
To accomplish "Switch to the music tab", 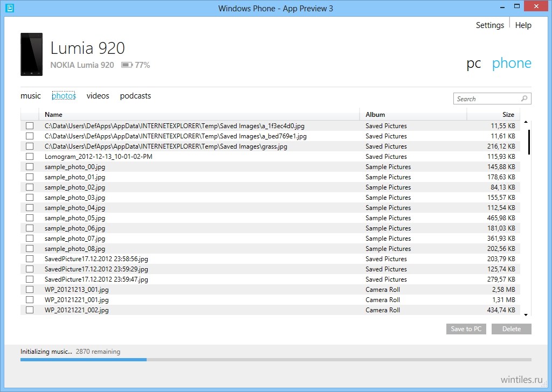I will pyautogui.click(x=31, y=96).
